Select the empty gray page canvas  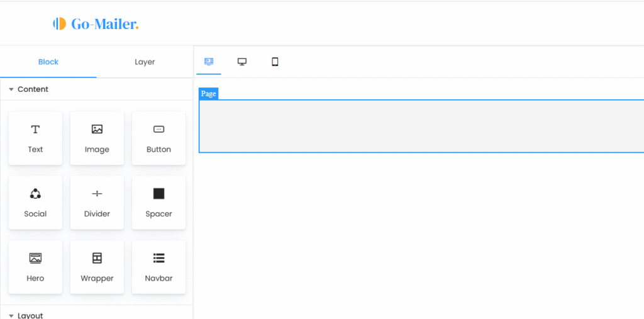(421, 126)
